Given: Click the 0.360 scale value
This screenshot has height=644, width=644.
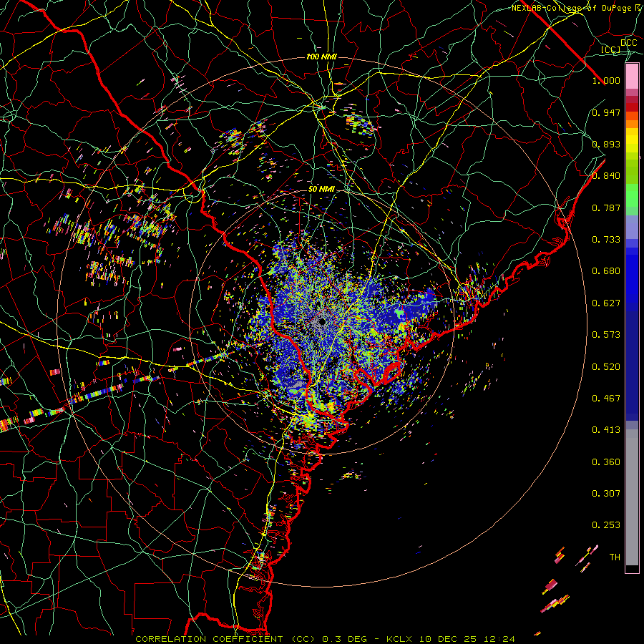Looking at the screenshot, I should pyautogui.click(x=606, y=462).
